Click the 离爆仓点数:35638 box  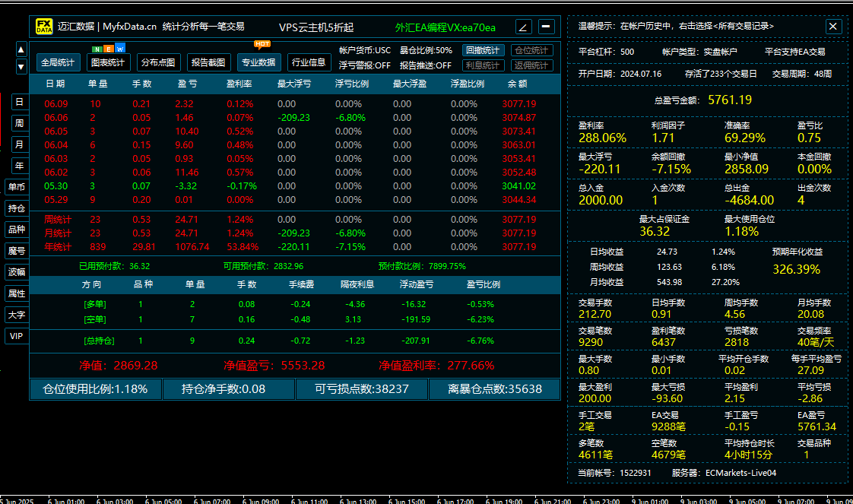(494, 389)
